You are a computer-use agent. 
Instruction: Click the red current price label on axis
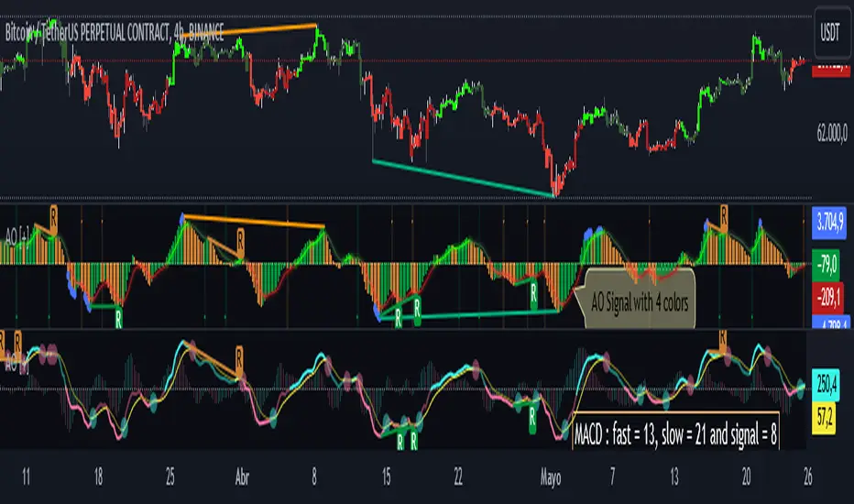click(x=830, y=70)
